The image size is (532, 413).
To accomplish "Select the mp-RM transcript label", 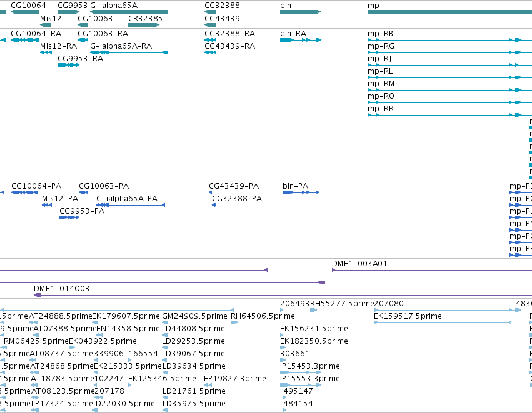I will point(381,84).
